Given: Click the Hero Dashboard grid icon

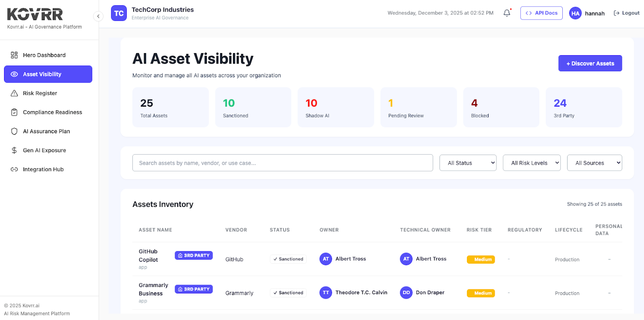Looking at the screenshot, I should (x=14, y=55).
